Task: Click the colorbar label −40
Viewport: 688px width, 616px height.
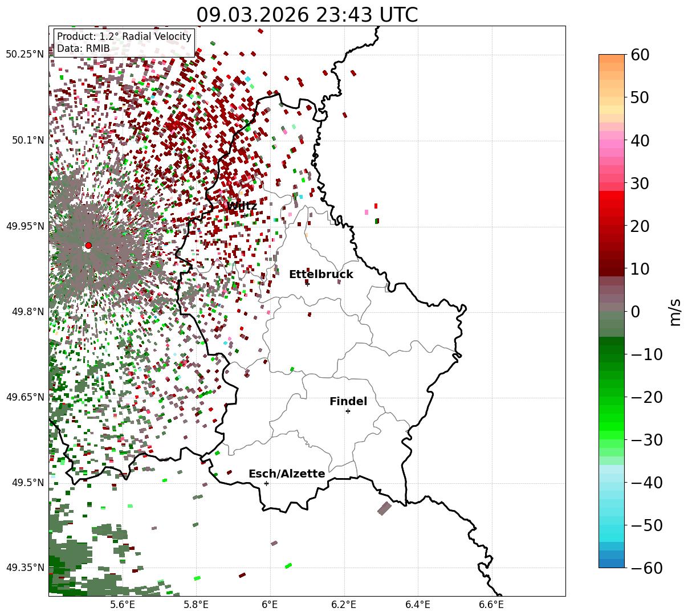Action: coord(646,483)
